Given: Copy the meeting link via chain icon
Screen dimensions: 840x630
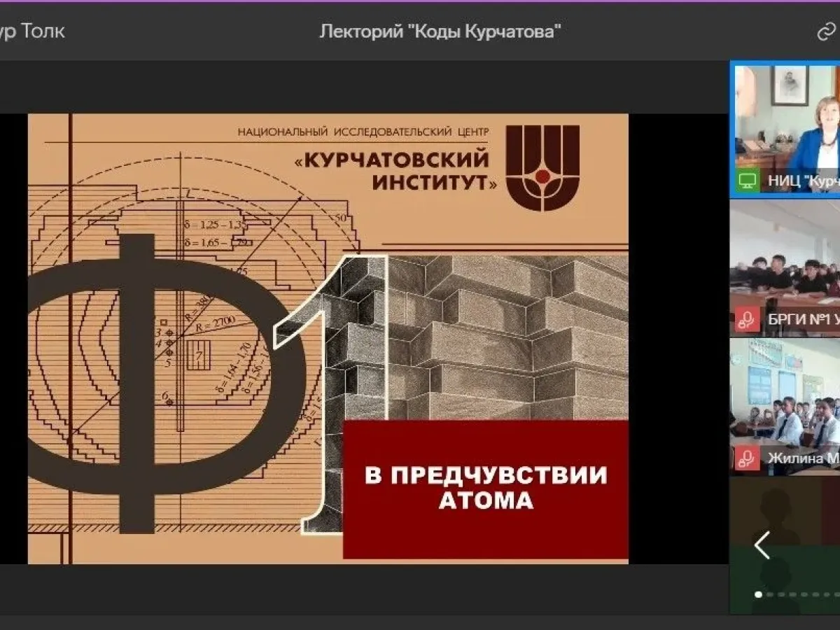Looking at the screenshot, I should point(827,32).
